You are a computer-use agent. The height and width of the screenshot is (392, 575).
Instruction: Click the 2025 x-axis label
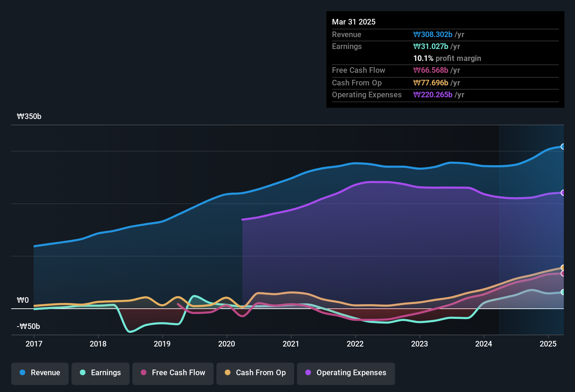[x=548, y=344]
